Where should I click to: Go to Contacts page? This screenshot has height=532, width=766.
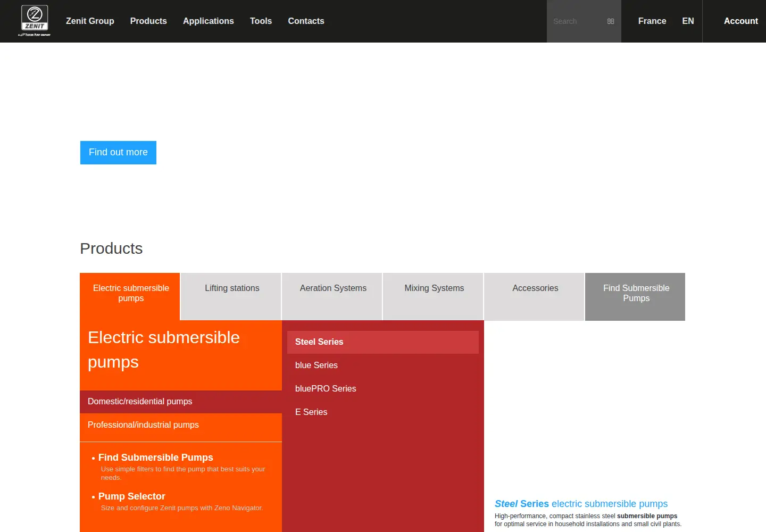point(306,21)
